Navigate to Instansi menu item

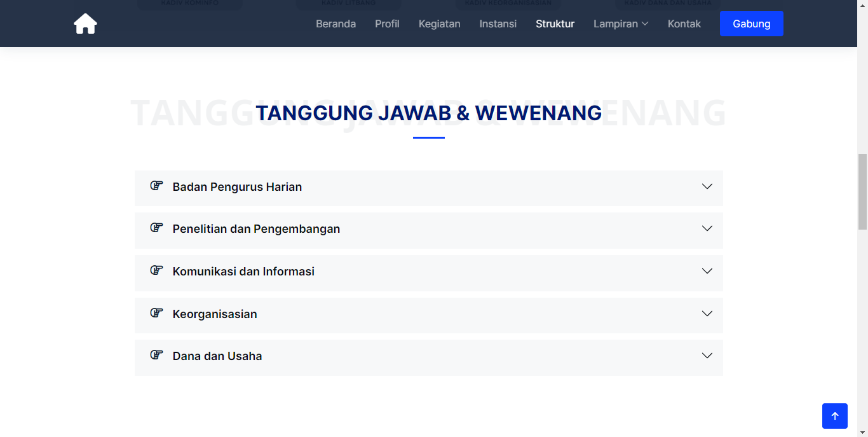click(498, 24)
